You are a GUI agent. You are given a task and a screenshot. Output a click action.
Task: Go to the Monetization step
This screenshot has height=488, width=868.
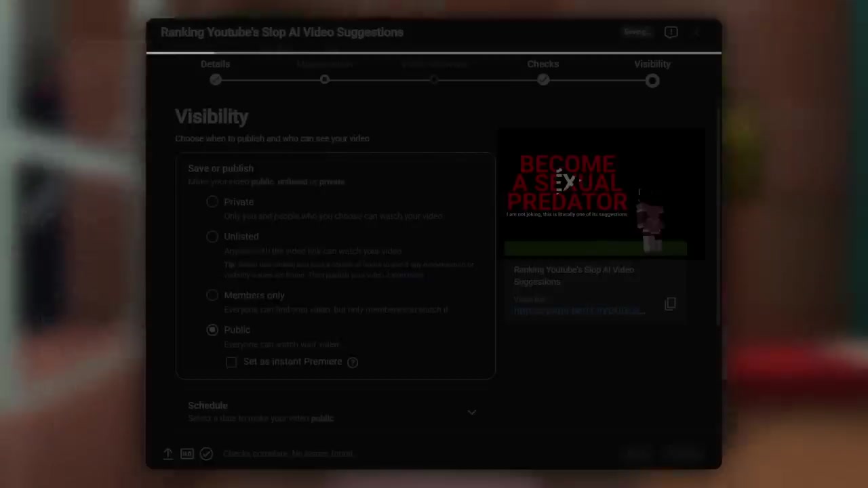pyautogui.click(x=325, y=71)
